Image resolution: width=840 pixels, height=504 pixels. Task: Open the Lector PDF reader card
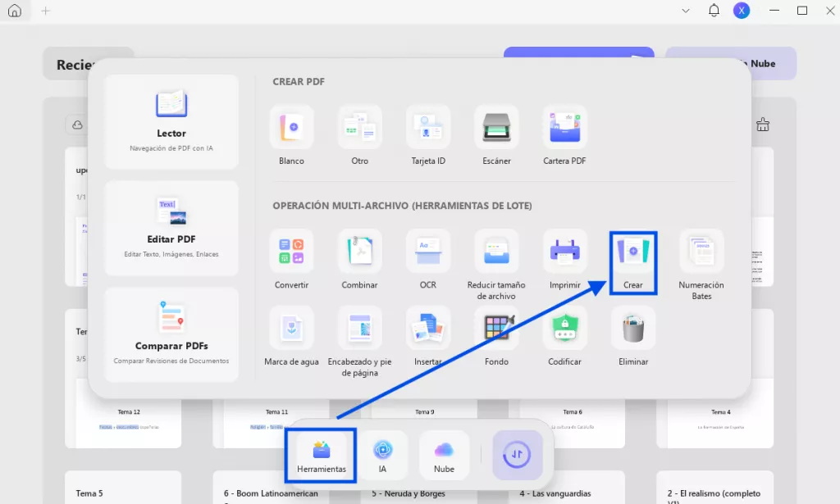[x=171, y=122]
